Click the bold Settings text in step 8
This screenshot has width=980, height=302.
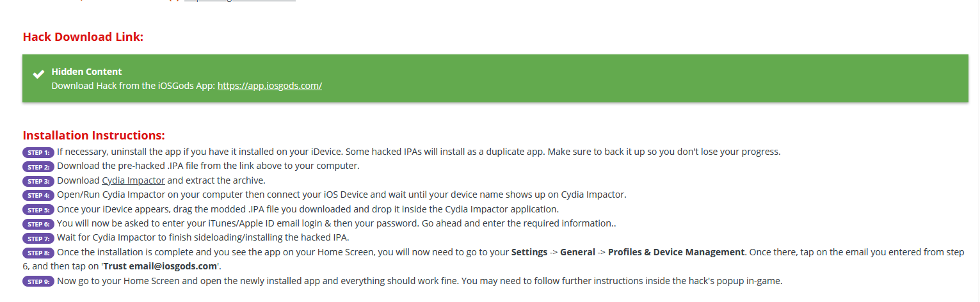tap(529, 252)
